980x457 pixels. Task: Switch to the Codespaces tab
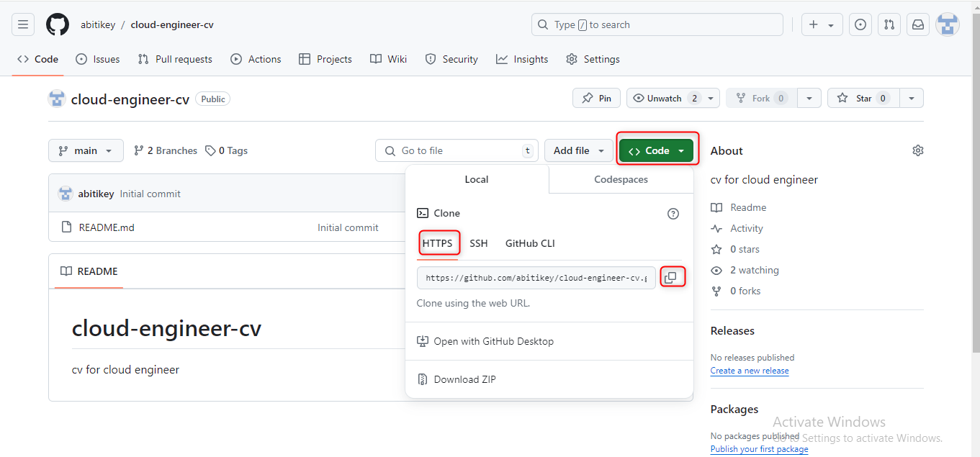click(x=621, y=179)
